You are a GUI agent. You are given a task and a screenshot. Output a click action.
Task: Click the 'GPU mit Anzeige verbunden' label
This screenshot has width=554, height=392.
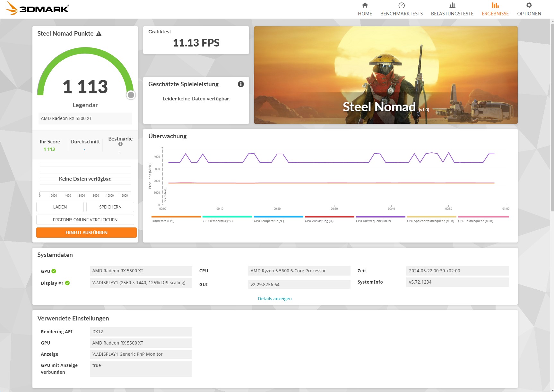(59, 369)
